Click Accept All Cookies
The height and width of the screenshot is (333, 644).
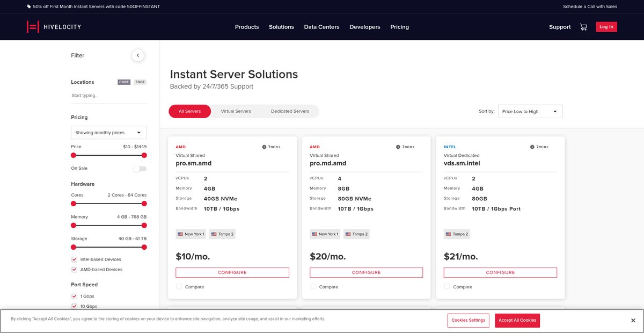click(x=517, y=321)
